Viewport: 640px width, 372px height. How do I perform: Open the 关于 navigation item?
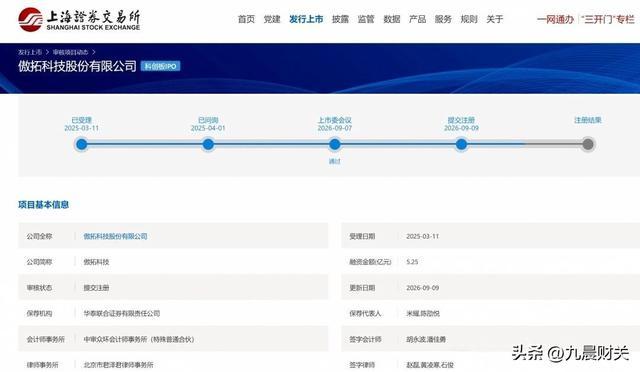point(495,19)
